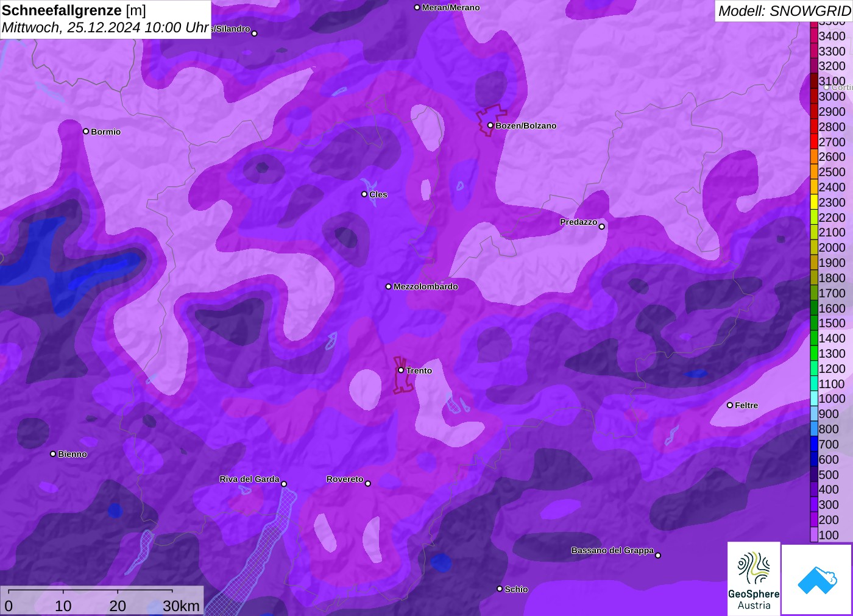Screen dimensions: 853x616
Task: Click the 3400 legend value
Action: (832, 36)
